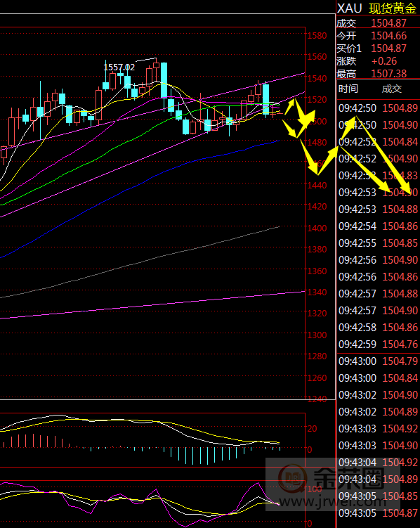Select the 09:42:55 tick row

[x=379, y=243]
